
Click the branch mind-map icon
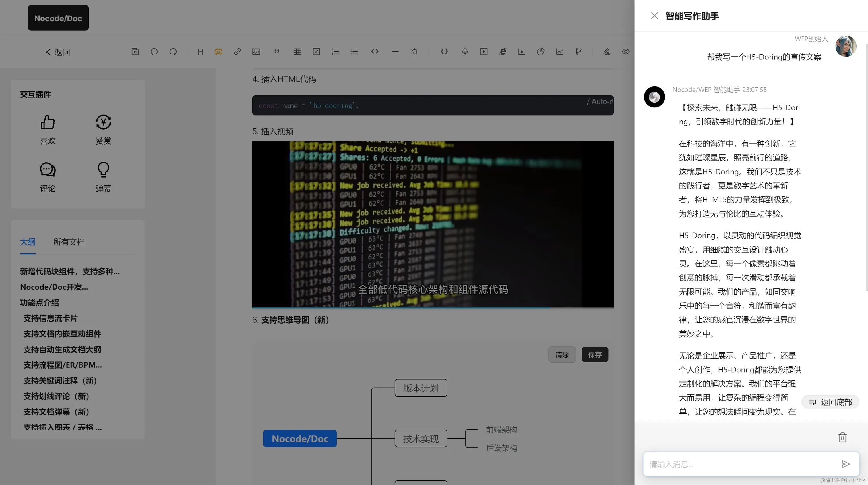point(578,52)
